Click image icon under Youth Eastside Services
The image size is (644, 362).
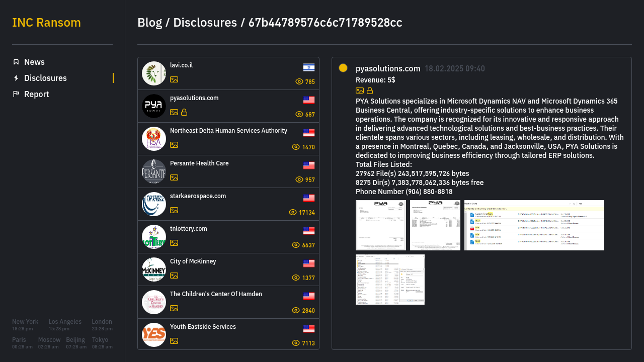click(x=174, y=341)
